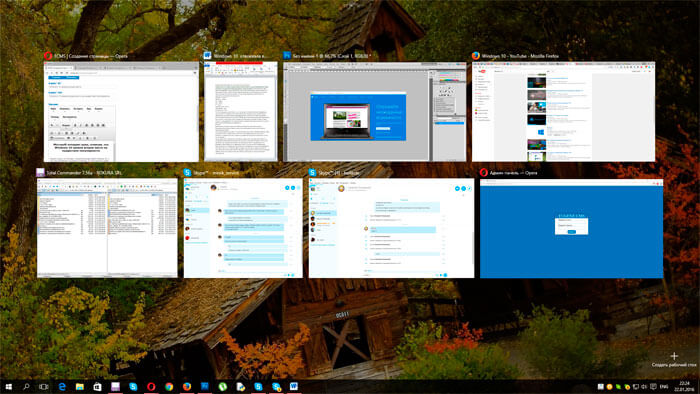Switch to Total Commander via taskbar icon
Screen dimensions: 700x394
[115, 387]
